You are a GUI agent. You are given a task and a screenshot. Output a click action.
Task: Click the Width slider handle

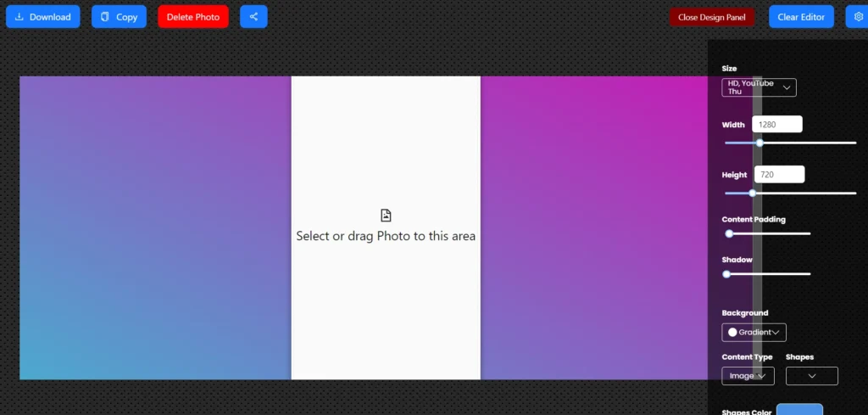tap(759, 143)
